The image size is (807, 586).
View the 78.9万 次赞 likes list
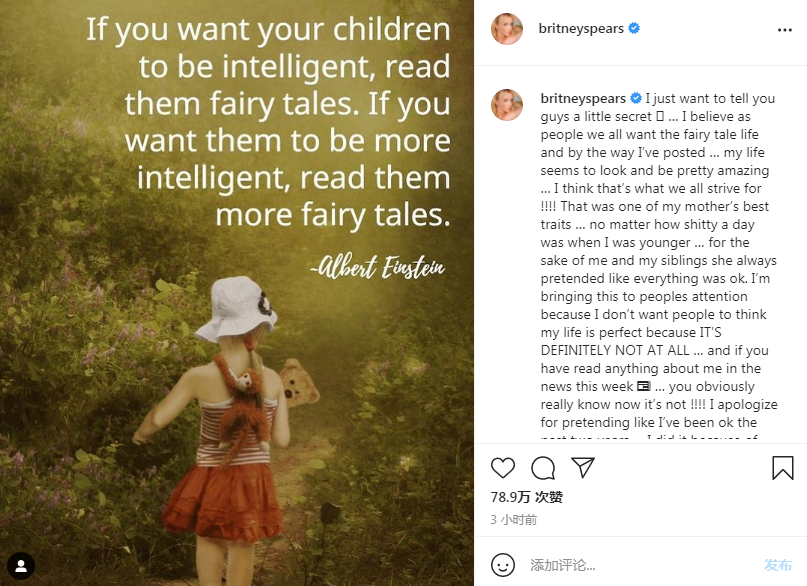[527, 497]
